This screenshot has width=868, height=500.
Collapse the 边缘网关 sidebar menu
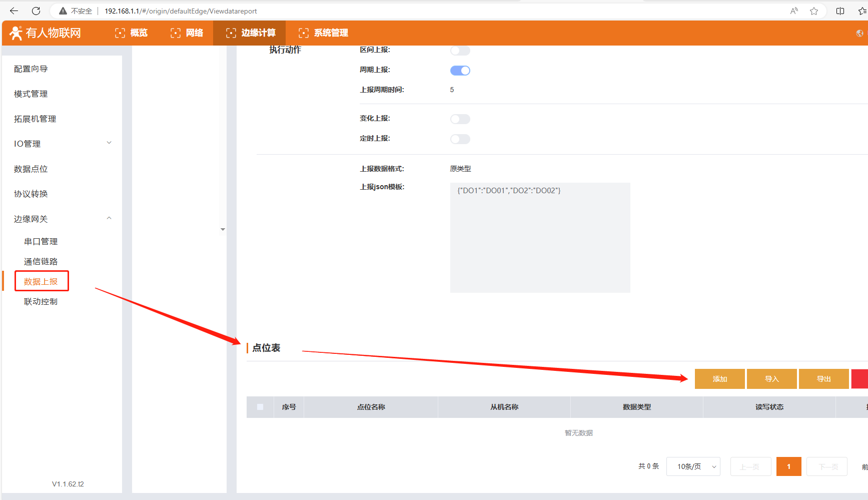(63, 219)
